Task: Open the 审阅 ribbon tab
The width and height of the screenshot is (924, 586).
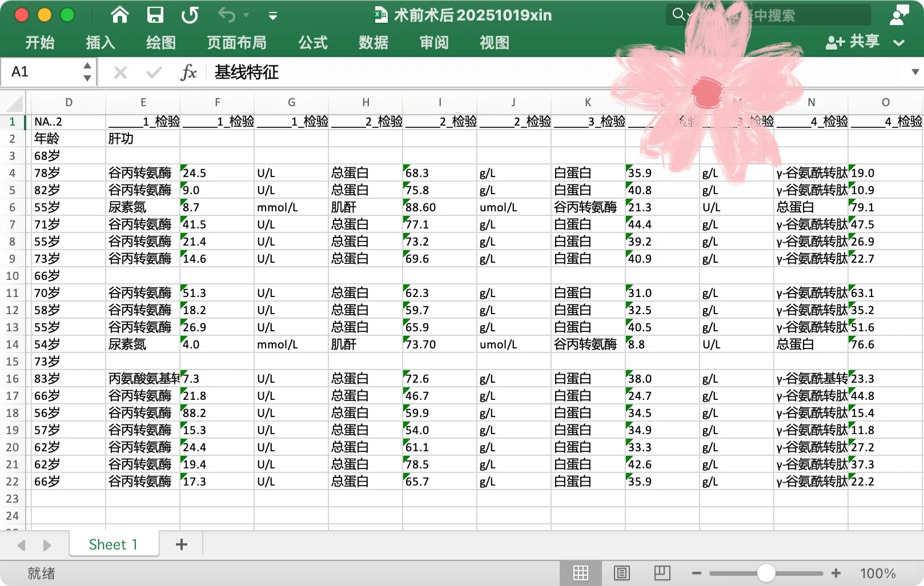Action: (x=434, y=43)
